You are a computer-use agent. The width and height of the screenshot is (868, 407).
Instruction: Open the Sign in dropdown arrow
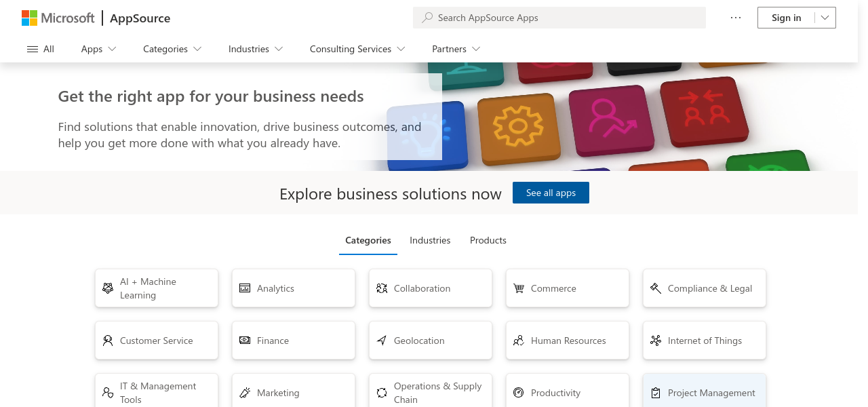[825, 18]
